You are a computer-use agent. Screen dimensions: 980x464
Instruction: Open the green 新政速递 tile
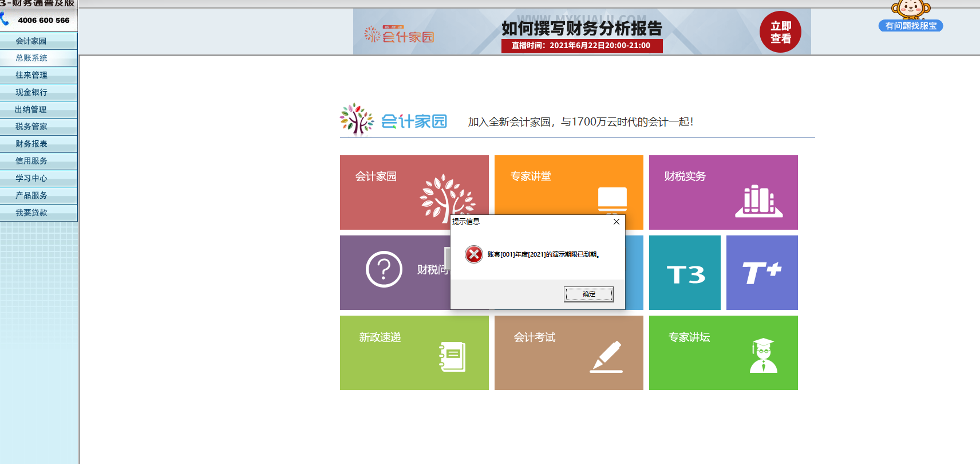[x=414, y=353]
